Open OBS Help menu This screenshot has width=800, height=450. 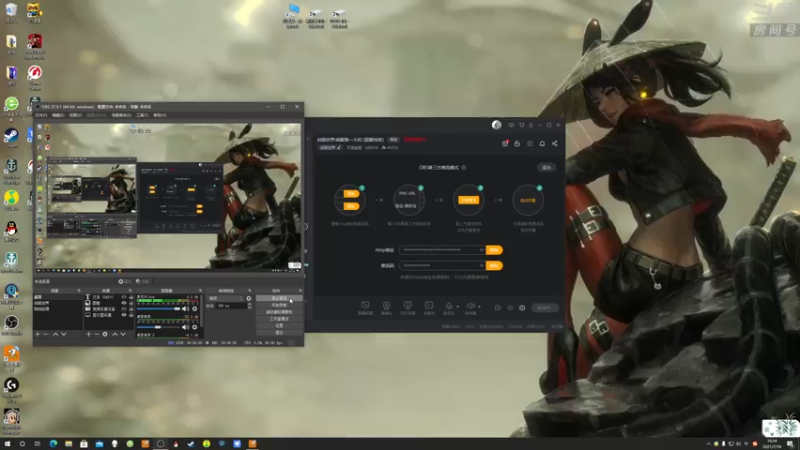point(160,115)
